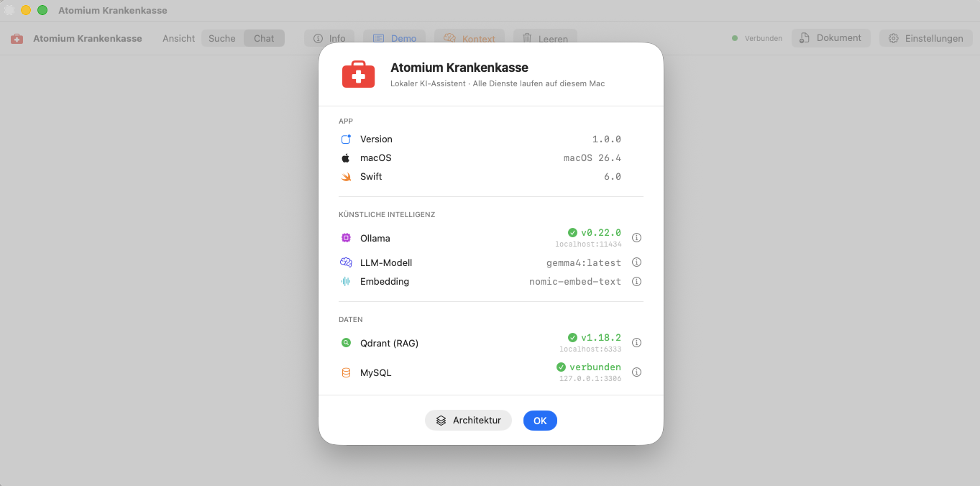980x486 pixels.
Task: Click the Swift bird icon
Action: pos(346,177)
